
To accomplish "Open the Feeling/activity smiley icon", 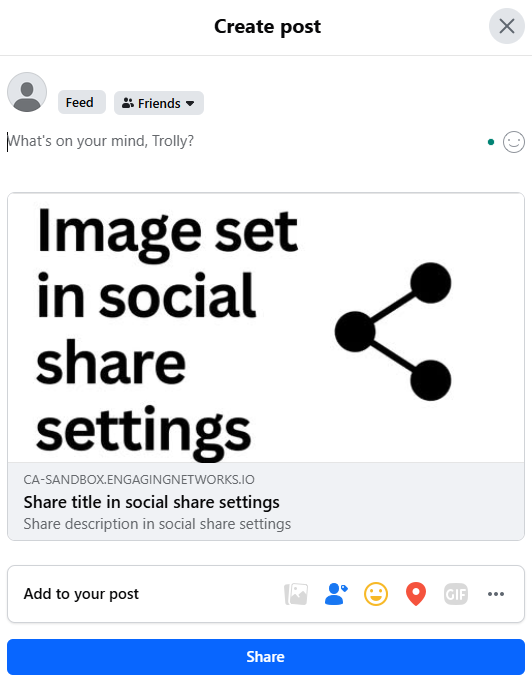I will pos(376,594).
